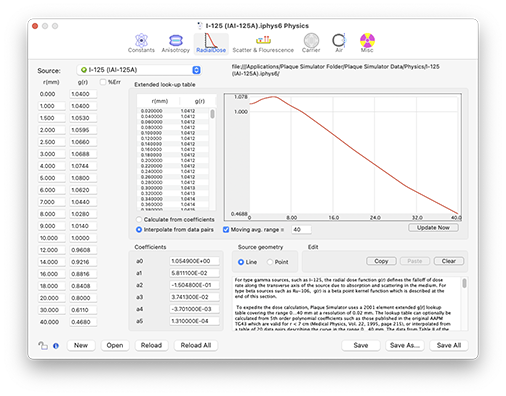Click look-up table row 0.300000
Viewport: 506px width, 396px height.
[173, 188]
